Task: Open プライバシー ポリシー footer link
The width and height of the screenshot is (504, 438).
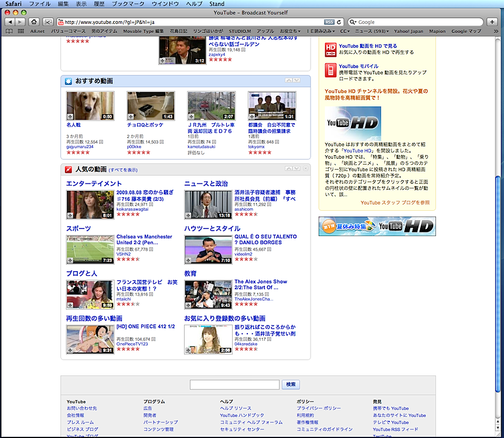Action: pyautogui.click(x=319, y=408)
